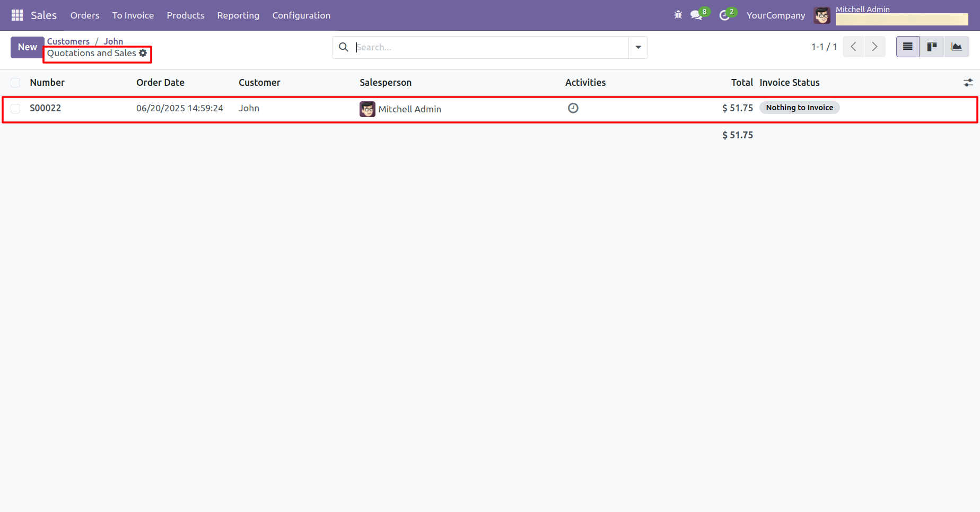The height and width of the screenshot is (512, 980).
Task: Open activities clock icon in navbar
Action: tap(724, 15)
